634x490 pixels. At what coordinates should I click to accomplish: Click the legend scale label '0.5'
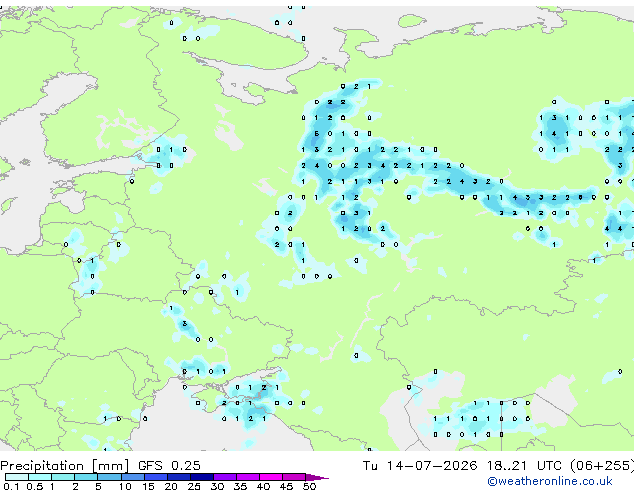coord(35,486)
